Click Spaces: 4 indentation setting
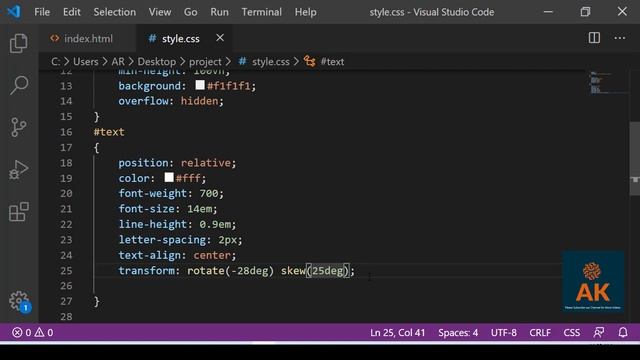The image size is (640, 360). 458,333
